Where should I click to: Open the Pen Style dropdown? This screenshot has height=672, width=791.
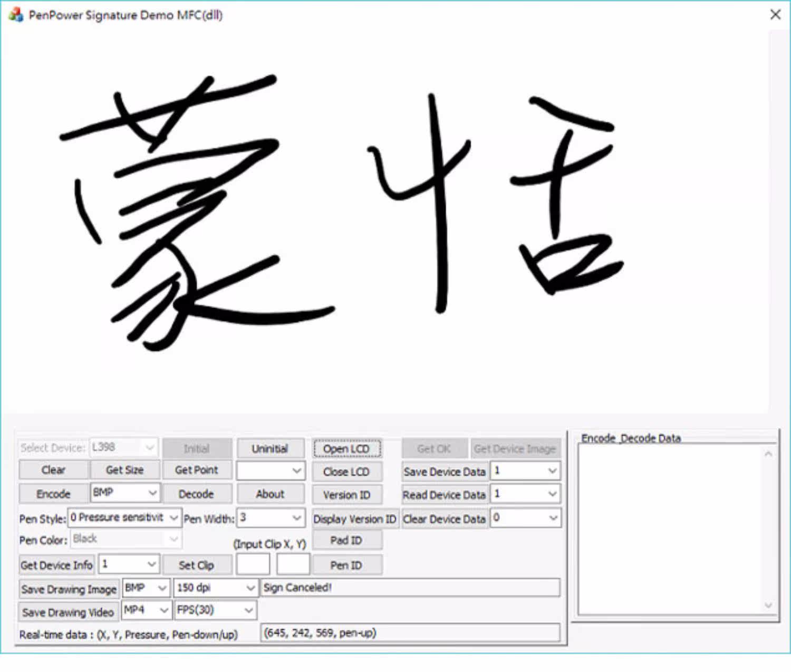coord(125,518)
